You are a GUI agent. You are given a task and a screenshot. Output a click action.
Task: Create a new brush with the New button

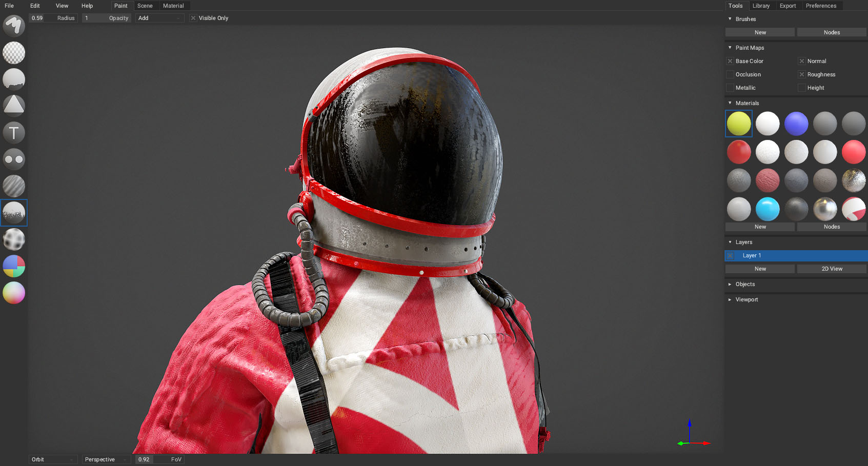(759, 32)
